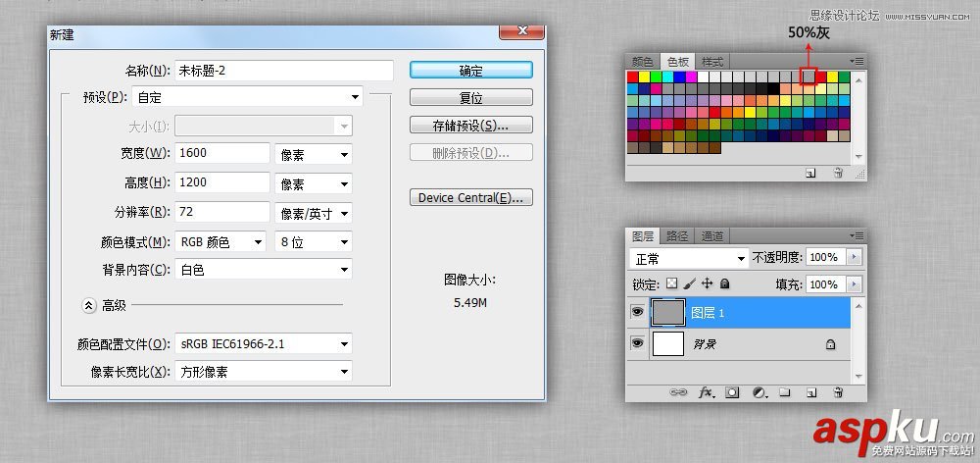Select the 背景 layer white thumbnail
Screen dimensions: 980x463
pyautogui.click(x=667, y=344)
